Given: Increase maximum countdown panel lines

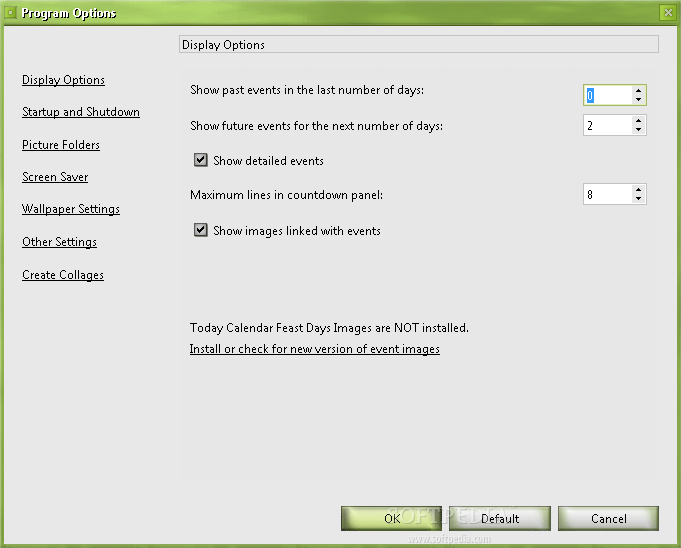Looking at the screenshot, I should (x=638, y=190).
